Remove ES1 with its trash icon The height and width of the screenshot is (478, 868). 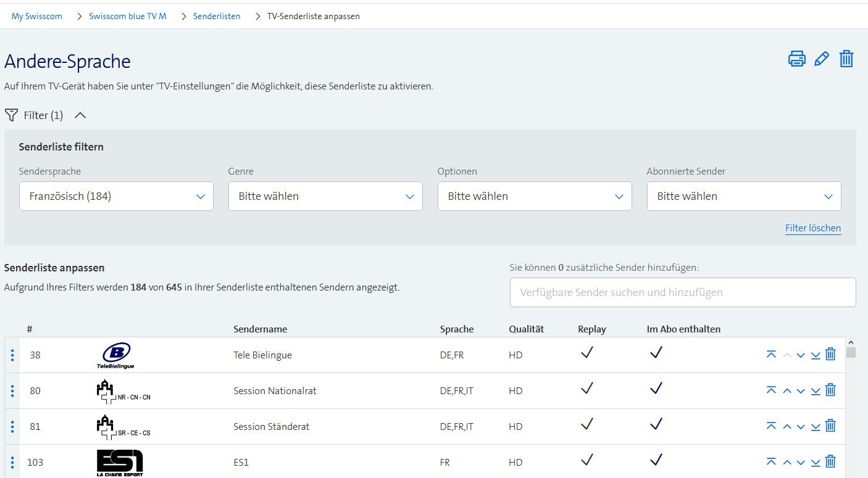(830, 461)
